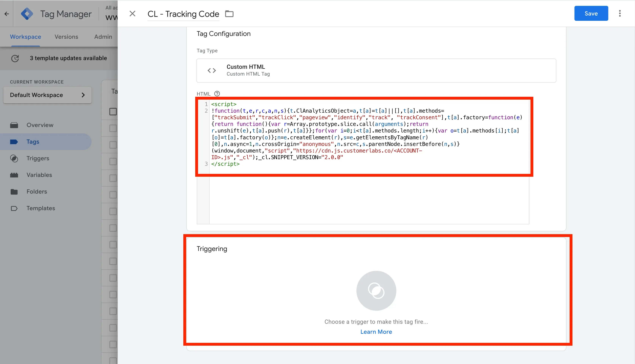Open Triggers in the sidebar
The width and height of the screenshot is (635, 364).
38,158
